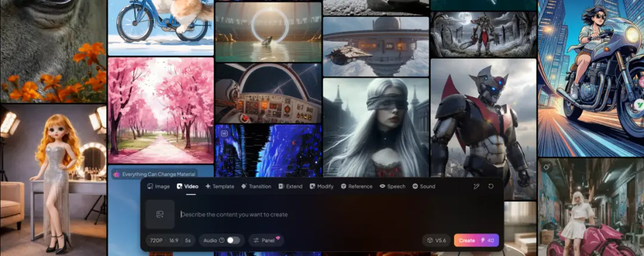The height and width of the screenshot is (256, 644).
Task: Open the Panel settings with gem badge
Action: click(x=265, y=240)
